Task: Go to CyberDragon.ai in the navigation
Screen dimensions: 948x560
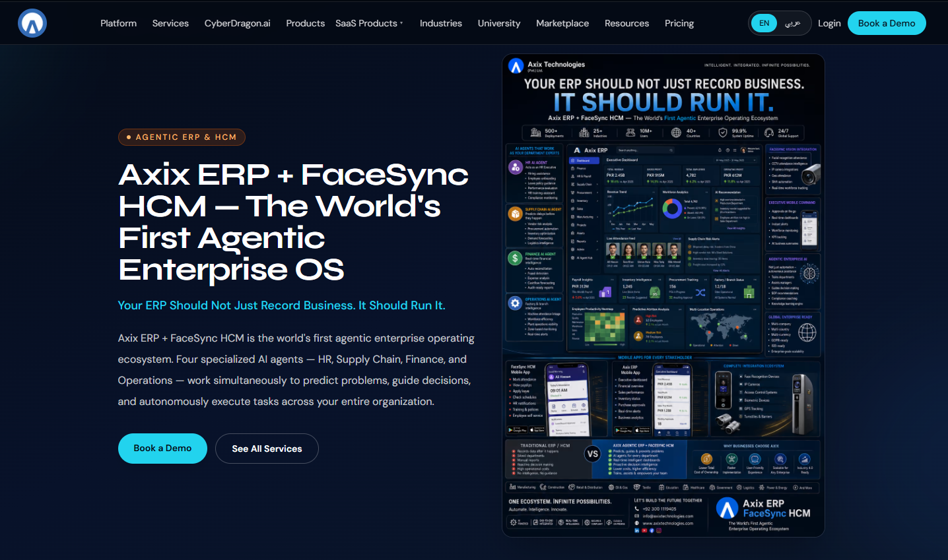Action: click(238, 23)
